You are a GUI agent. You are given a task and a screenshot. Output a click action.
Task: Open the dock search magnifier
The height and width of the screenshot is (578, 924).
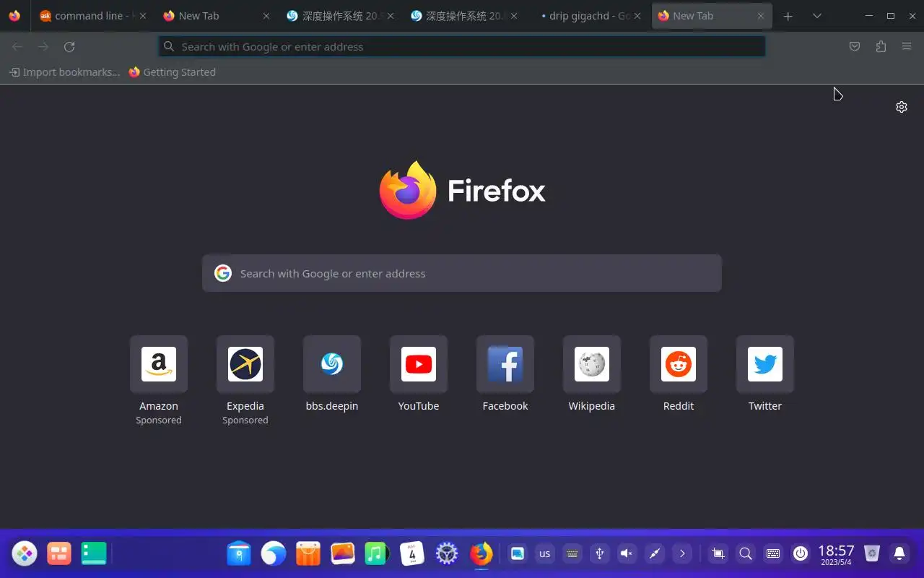click(x=746, y=554)
